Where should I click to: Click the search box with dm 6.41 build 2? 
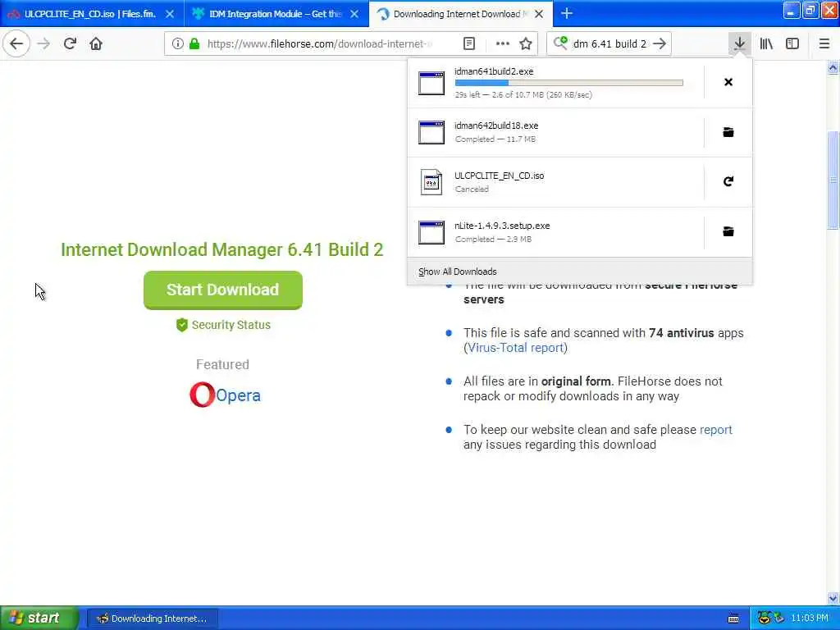(609, 44)
